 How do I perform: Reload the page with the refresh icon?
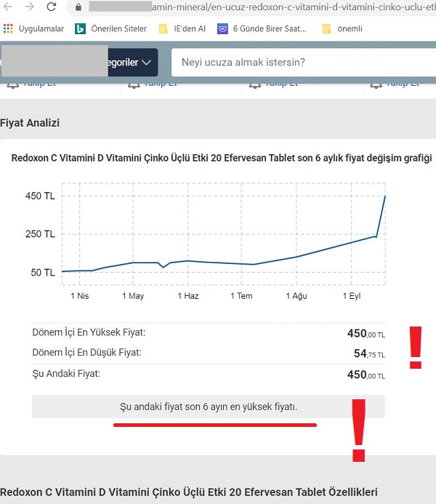pos(52,7)
